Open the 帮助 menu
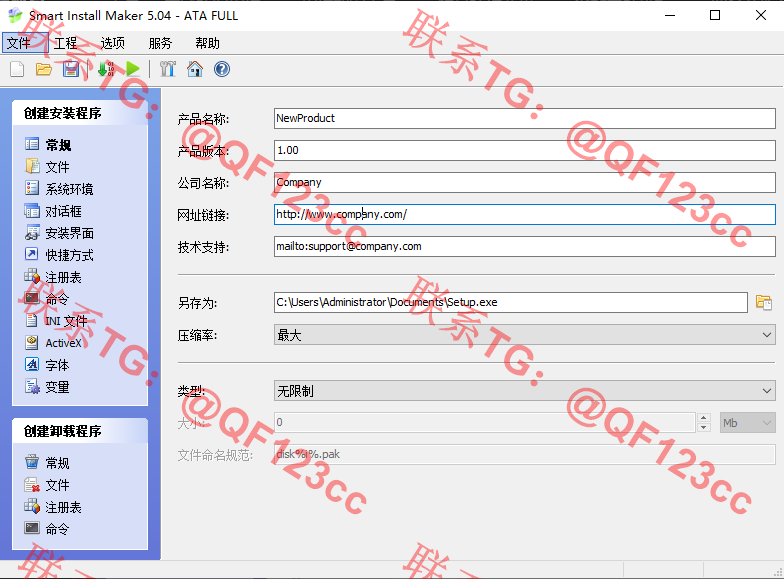Screen dimensions: 784x579 click(x=208, y=43)
